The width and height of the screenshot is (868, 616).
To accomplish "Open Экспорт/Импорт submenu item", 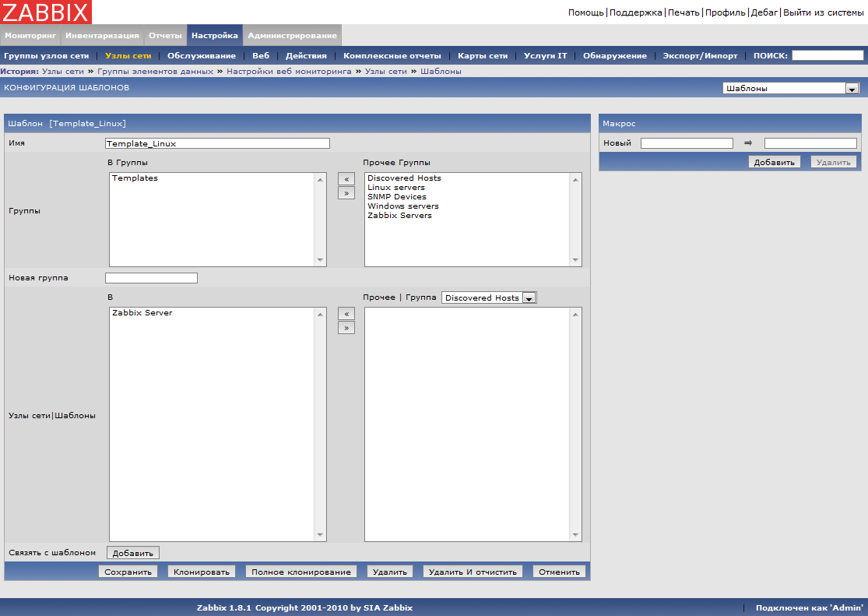I will pyautogui.click(x=701, y=55).
